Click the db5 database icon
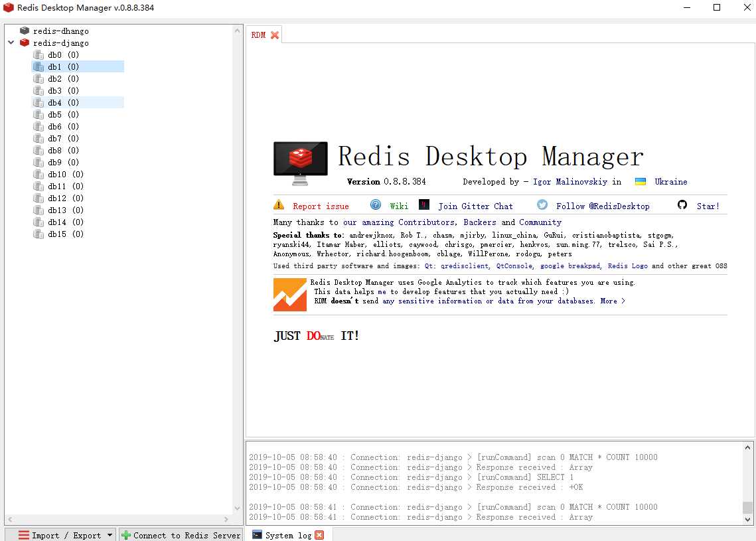Screen dimensions: 756x541 (x=38, y=114)
